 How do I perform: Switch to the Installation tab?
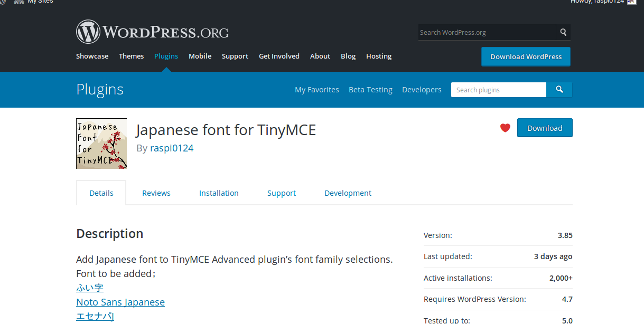[219, 193]
